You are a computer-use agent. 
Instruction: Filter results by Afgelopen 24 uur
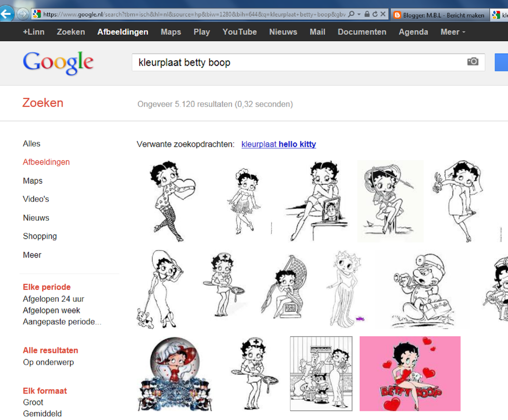53,299
